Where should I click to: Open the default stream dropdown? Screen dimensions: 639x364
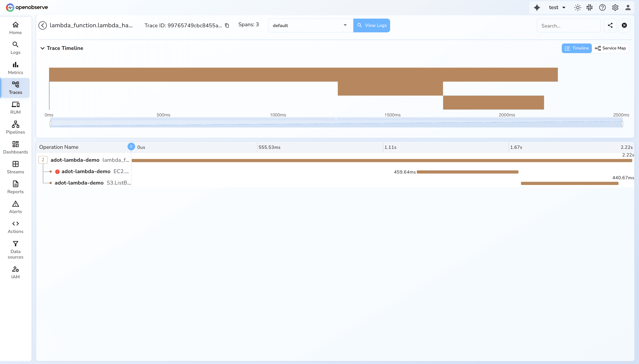[310, 25]
